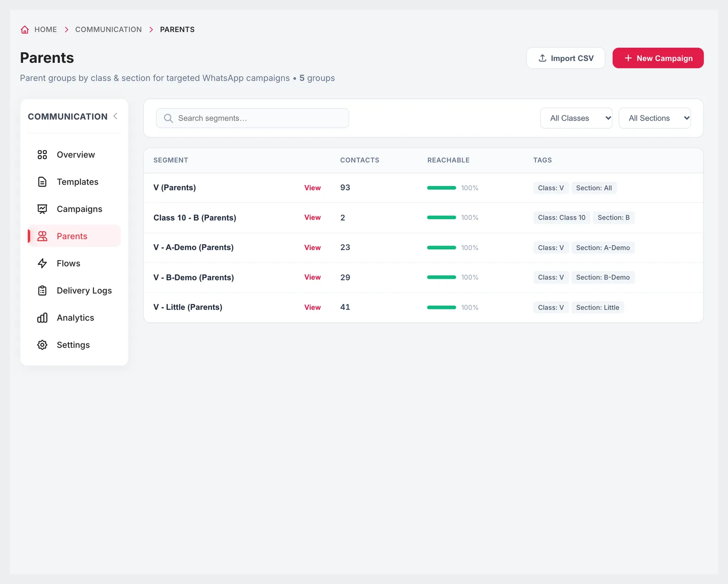Click the Import CSV button
The width and height of the screenshot is (728, 584).
click(566, 58)
